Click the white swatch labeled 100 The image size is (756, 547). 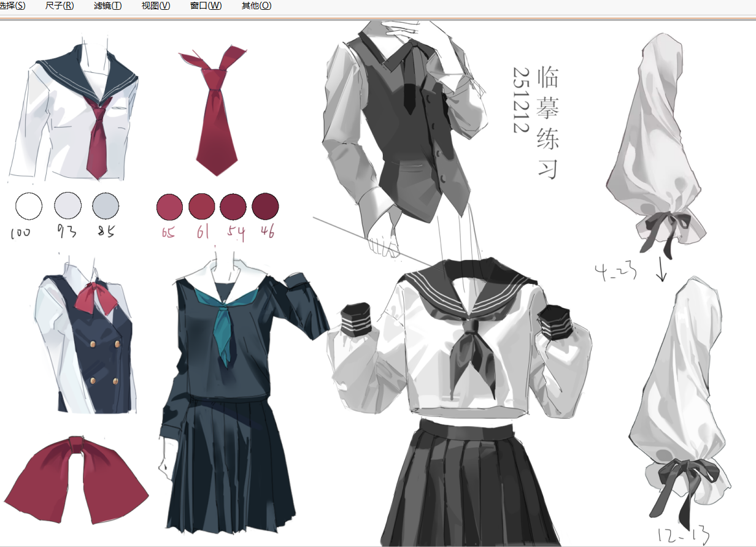coord(29,205)
